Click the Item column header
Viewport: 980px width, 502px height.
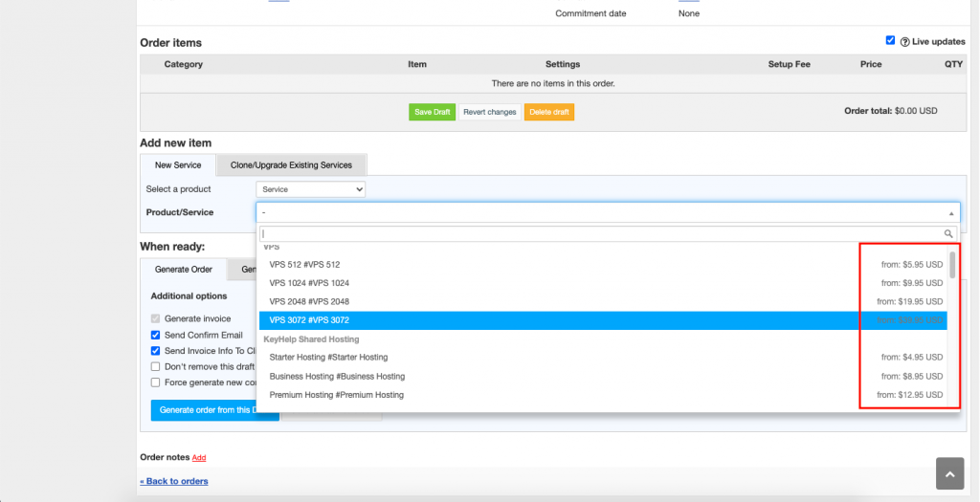pyautogui.click(x=417, y=64)
